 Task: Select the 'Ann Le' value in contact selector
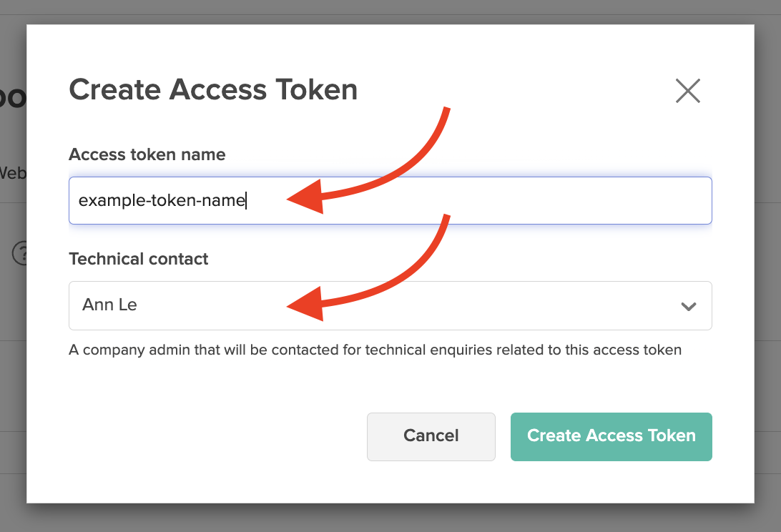click(x=109, y=305)
